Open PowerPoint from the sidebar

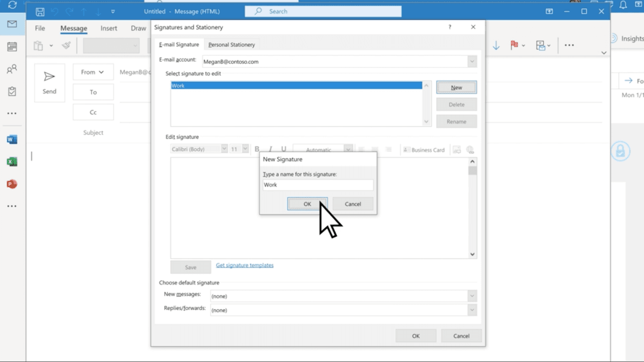pos(12,184)
